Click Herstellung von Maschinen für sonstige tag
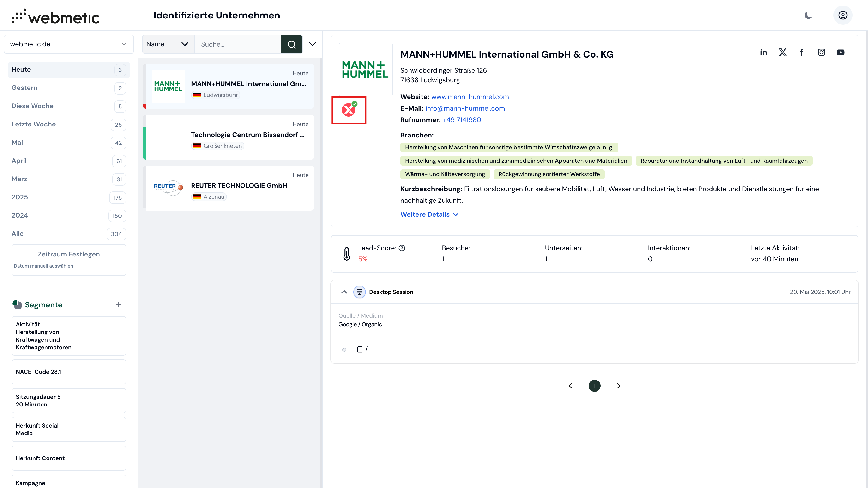868x488 pixels. [509, 147]
